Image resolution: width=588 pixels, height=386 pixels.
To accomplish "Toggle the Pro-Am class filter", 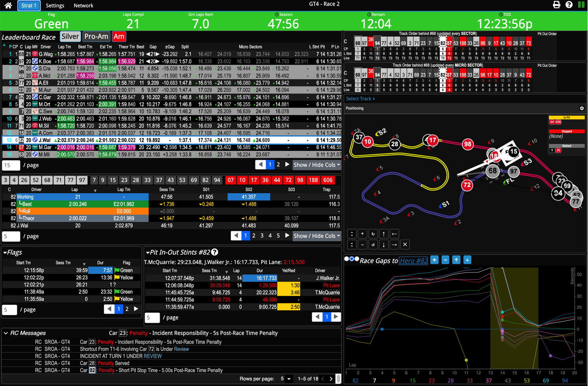I will pyautogui.click(x=96, y=37).
